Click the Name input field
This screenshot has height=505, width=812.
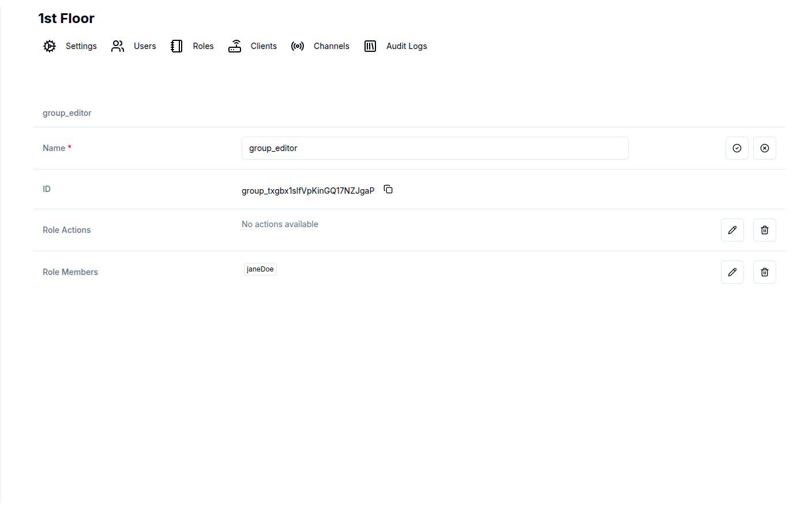click(435, 148)
